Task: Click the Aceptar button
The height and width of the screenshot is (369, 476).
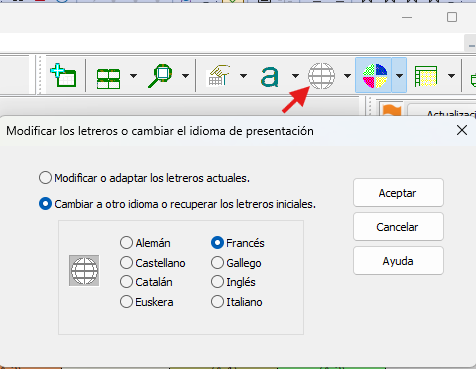Action: coord(398,193)
